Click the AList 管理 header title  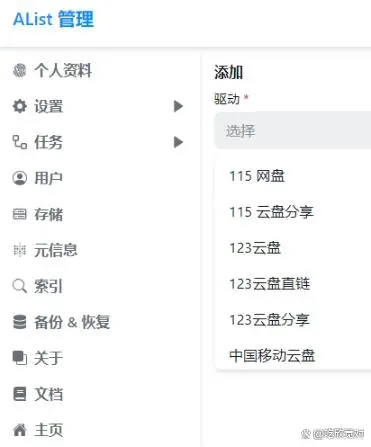coord(53,19)
